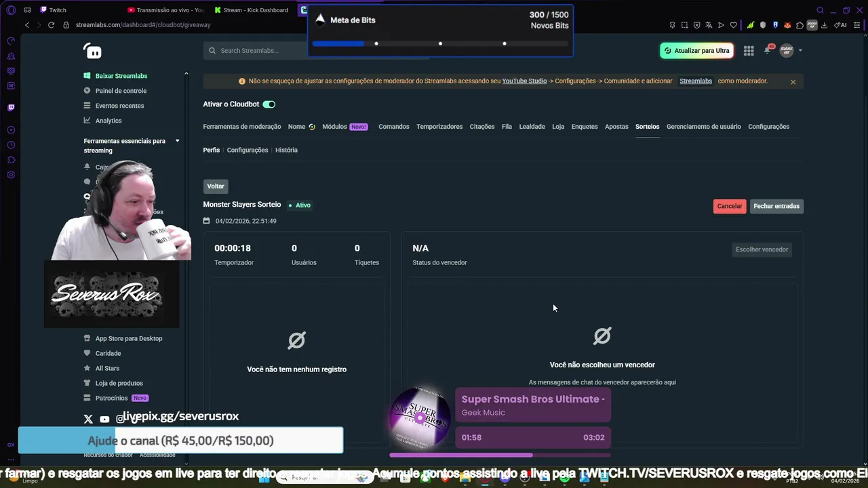Click the Voltar button
The width and height of the screenshot is (868, 488).
point(216,186)
